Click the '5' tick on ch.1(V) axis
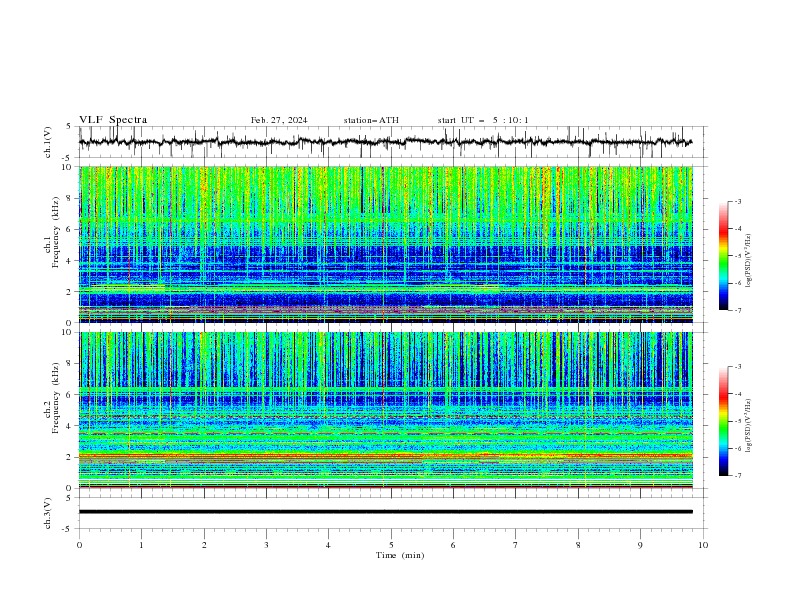 point(70,127)
